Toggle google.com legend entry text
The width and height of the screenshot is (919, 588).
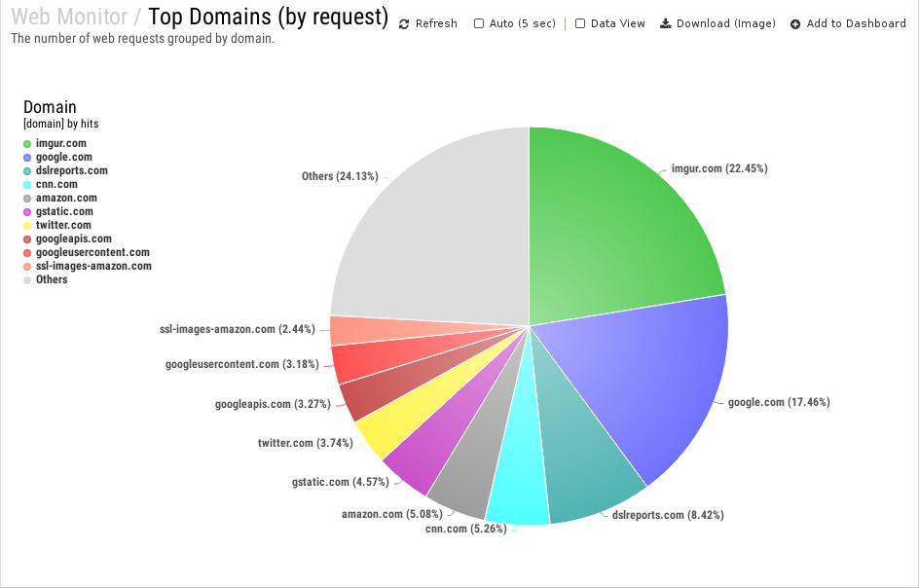64,157
